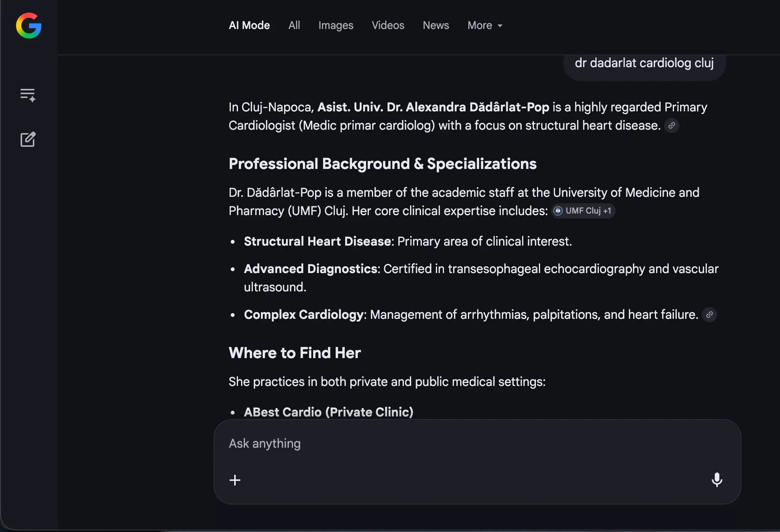Click the Where to Find Her section heading

294,353
